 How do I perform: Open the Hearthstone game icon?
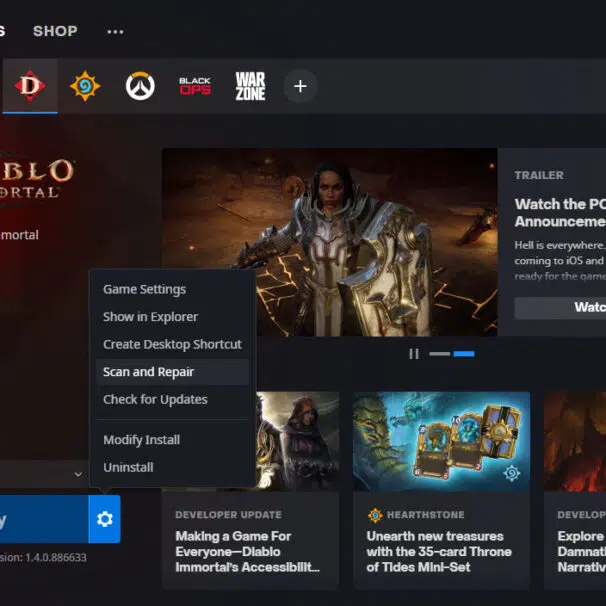point(85,86)
